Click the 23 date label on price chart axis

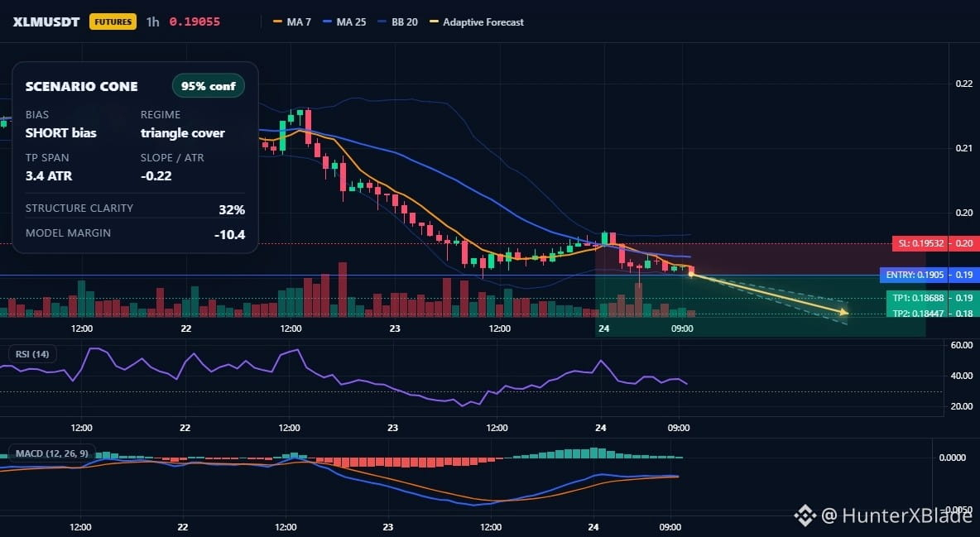(394, 328)
